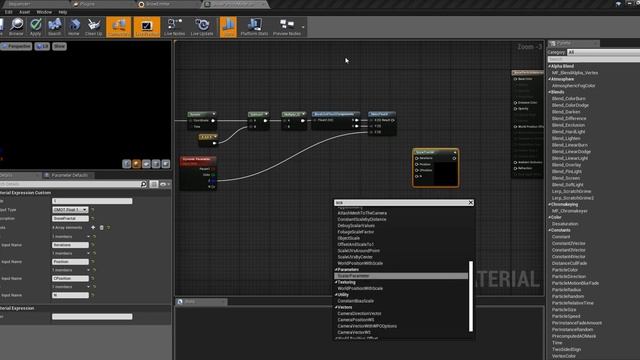Reset the Iterations input name to default
The width and height of the screenshot is (640, 360).
pyautogui.click(x=93, y=245)
